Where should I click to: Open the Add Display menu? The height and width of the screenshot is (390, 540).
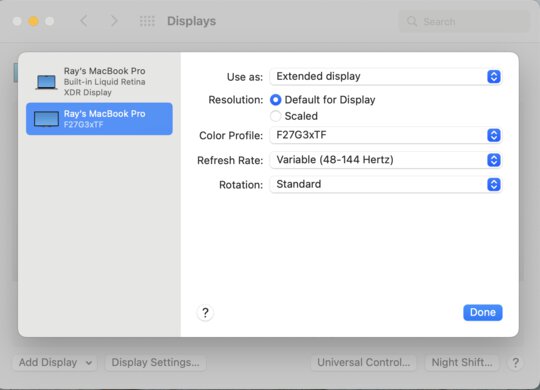pos(55,362)
